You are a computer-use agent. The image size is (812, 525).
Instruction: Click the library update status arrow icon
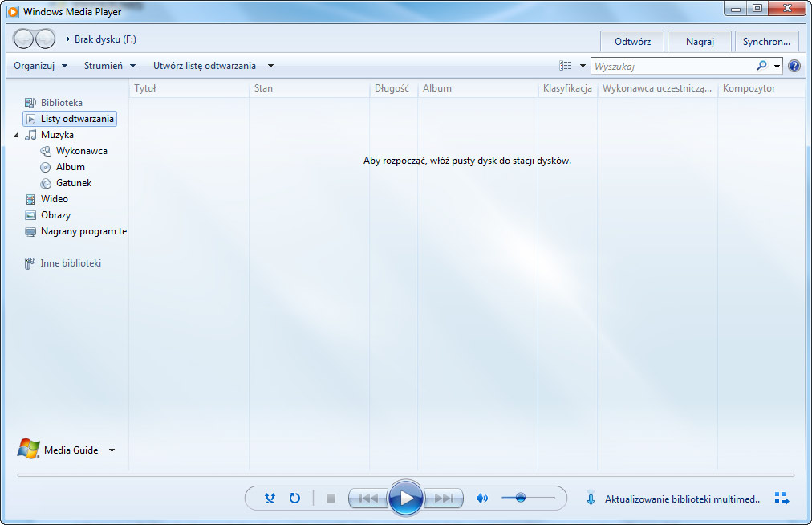point(591,498)
